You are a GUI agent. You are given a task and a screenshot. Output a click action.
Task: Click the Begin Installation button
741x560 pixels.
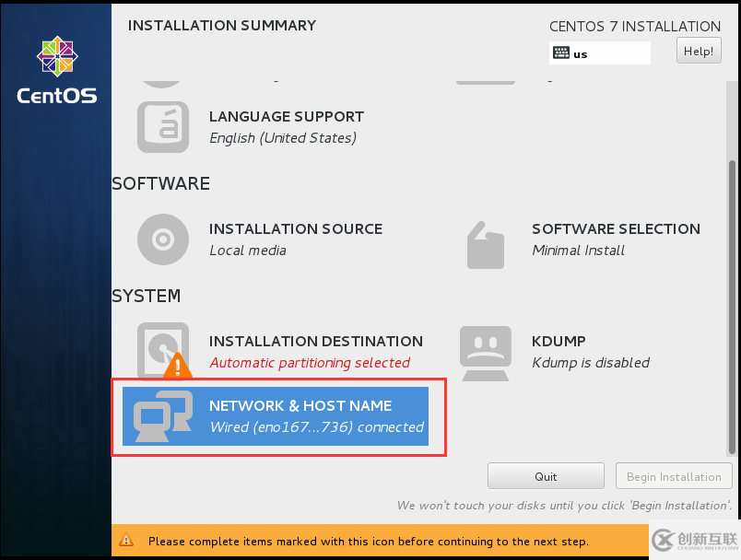pos(674,476)
